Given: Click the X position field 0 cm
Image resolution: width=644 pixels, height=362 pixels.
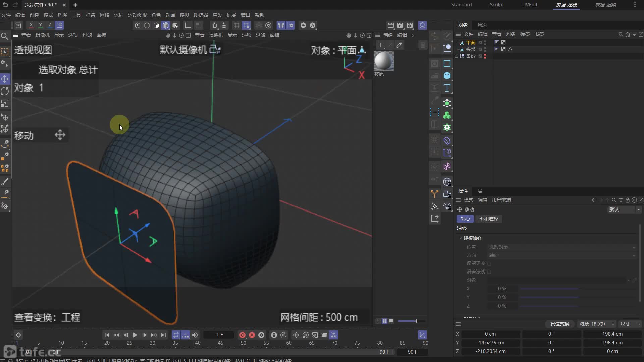Looking at the screenshot, I should (x=490, y=334).
